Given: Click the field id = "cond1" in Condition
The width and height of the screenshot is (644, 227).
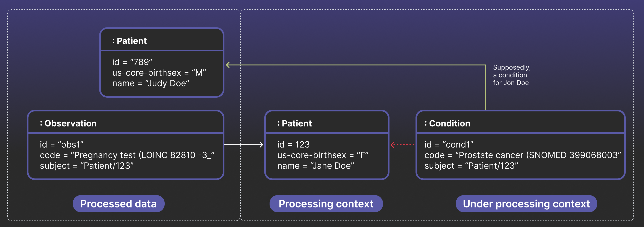Looking at the screenshot, I should (x=449, y=144).
